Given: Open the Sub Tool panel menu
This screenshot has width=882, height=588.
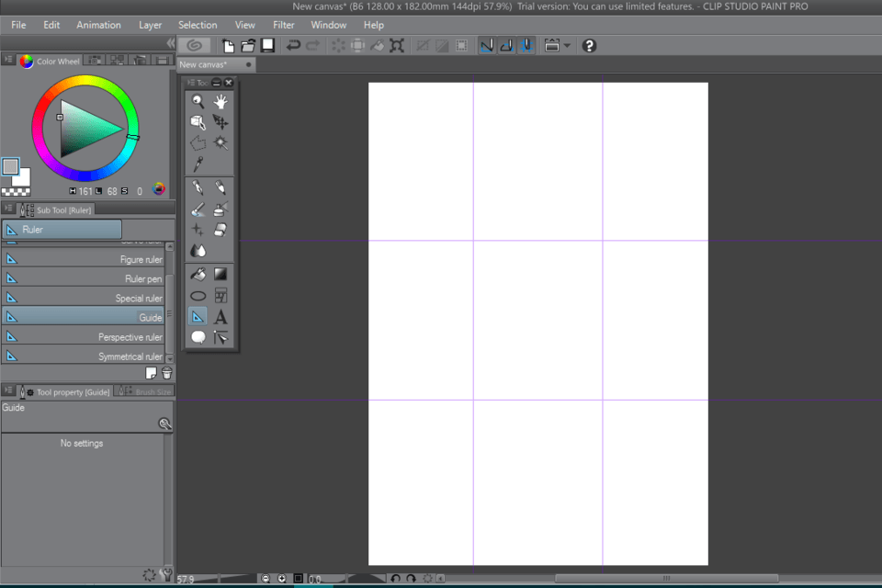Looking at the screenshot, I should (x=8, y=209).
